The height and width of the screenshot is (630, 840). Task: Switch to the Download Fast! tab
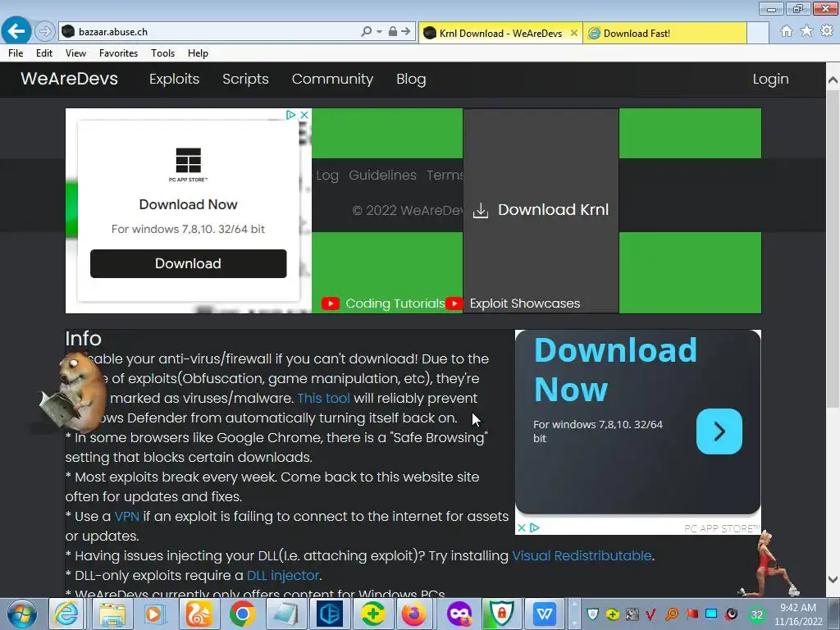tap(664, 33)
